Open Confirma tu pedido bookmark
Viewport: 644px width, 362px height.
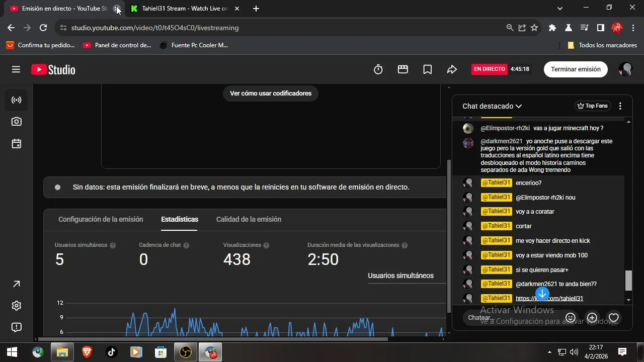coord(40,45)
